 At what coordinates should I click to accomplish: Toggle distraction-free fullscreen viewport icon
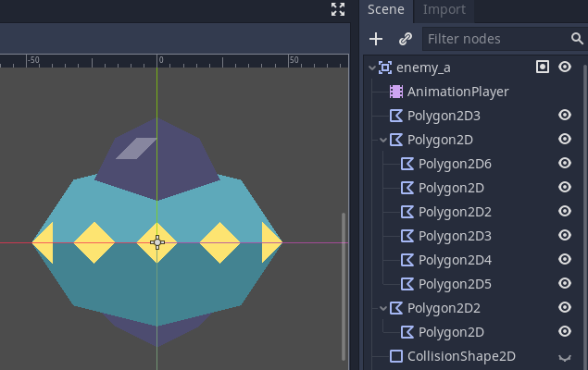338,9
